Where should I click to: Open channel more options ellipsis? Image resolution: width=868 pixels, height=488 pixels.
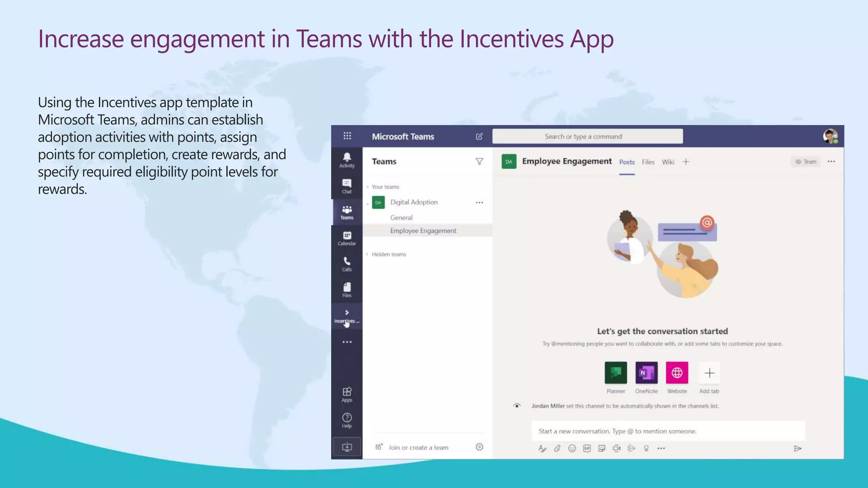[x=831, y=161]
